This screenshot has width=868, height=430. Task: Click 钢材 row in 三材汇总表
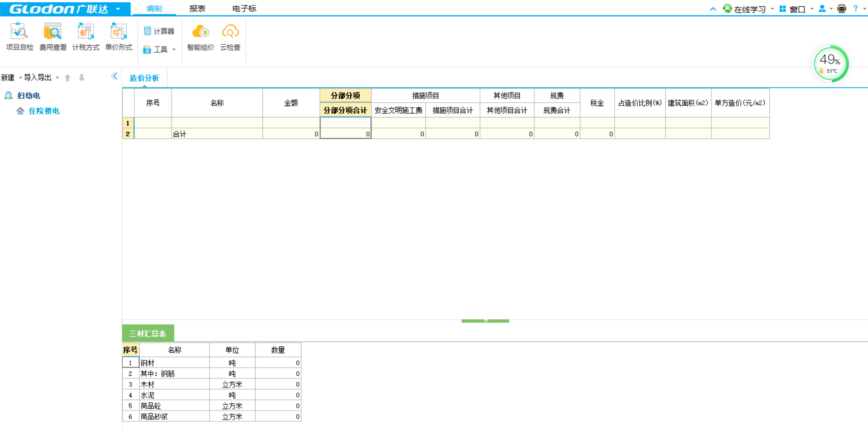click(x=211, y=363)
